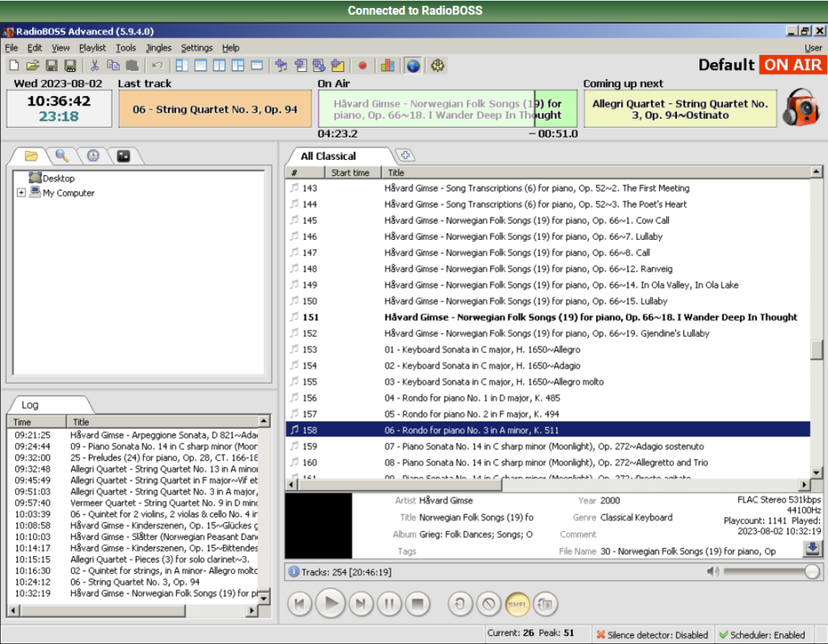Open the Tools menu
The image size is (828, 644).
pos(125,48)
